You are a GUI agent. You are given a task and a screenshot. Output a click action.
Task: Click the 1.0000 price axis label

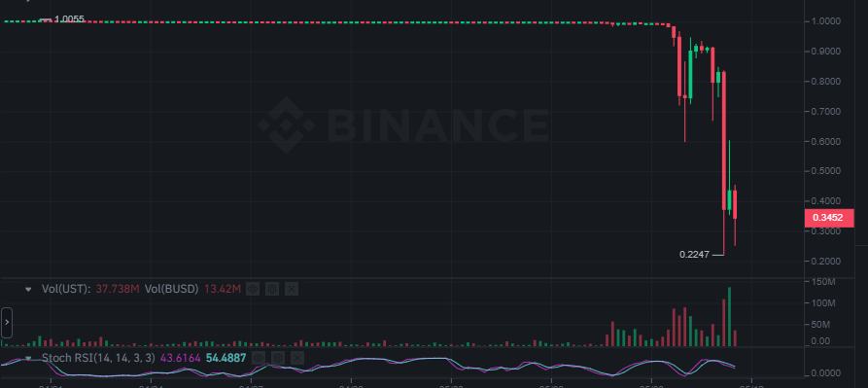(826, 21)
